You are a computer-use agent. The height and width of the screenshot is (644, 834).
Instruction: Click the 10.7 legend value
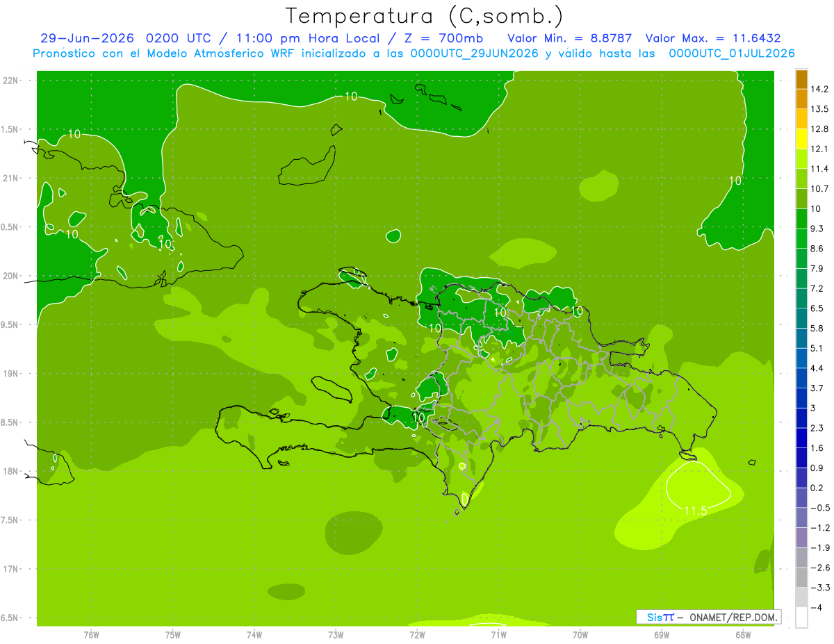pyautogui.click(x=821, y=188)
